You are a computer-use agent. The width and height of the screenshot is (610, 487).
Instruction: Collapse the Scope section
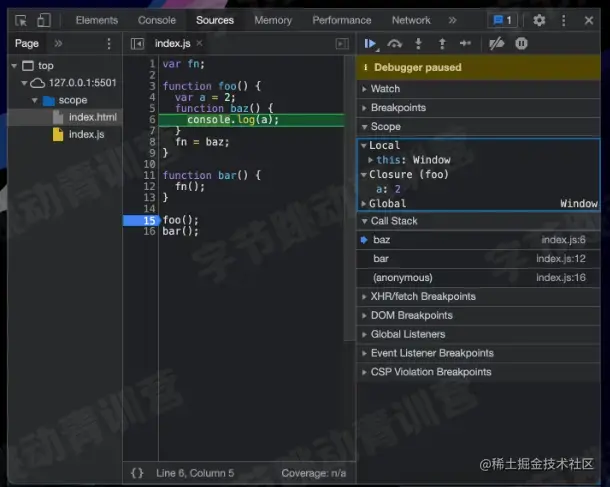tap(478, 126)
